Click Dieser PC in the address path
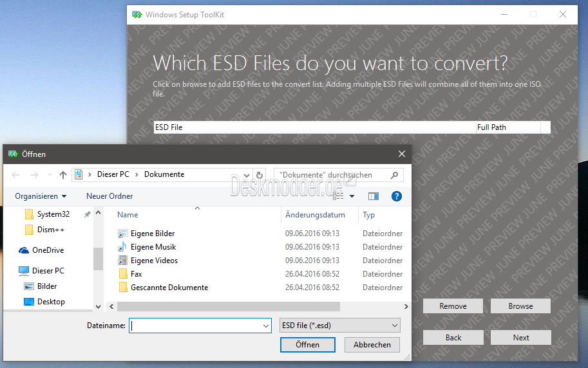The width and height of the screenshot is (588, 368). point(113,174)
